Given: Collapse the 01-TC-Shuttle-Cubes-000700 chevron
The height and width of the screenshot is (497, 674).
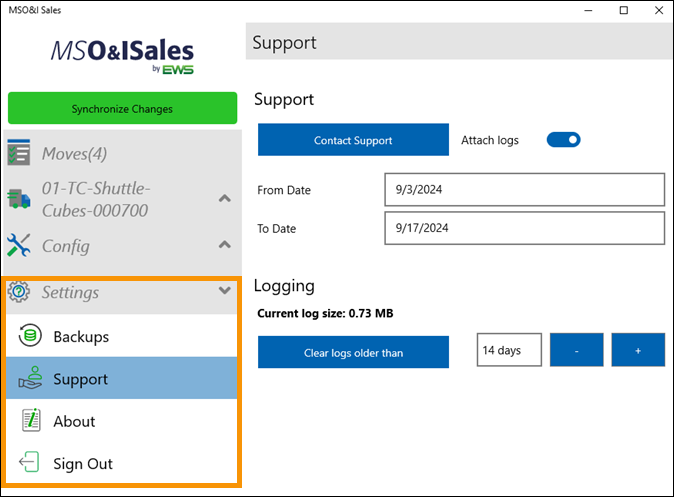Looking at the screenshot, I should tap(224, 199).
